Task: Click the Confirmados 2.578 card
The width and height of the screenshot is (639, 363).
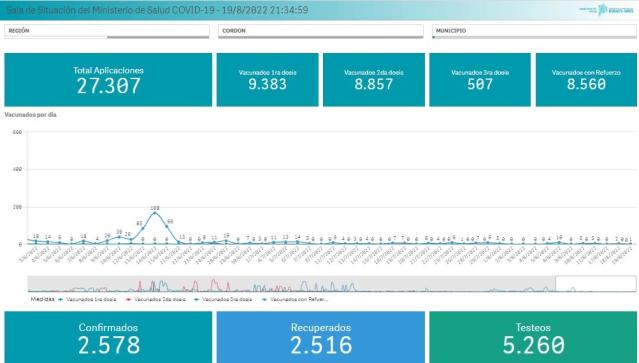Action: tap(108, 337)
